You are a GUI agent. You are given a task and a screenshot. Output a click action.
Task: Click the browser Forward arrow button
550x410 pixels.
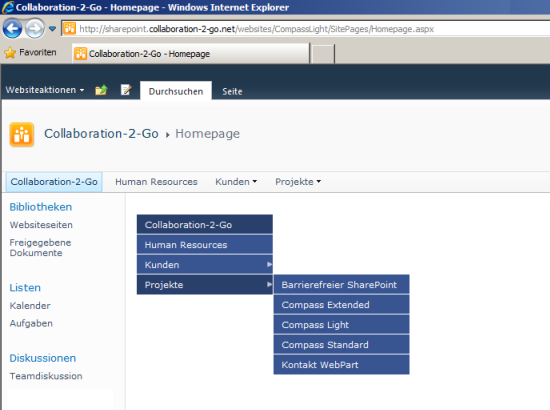pyautogui.click(x=35, y=28)
